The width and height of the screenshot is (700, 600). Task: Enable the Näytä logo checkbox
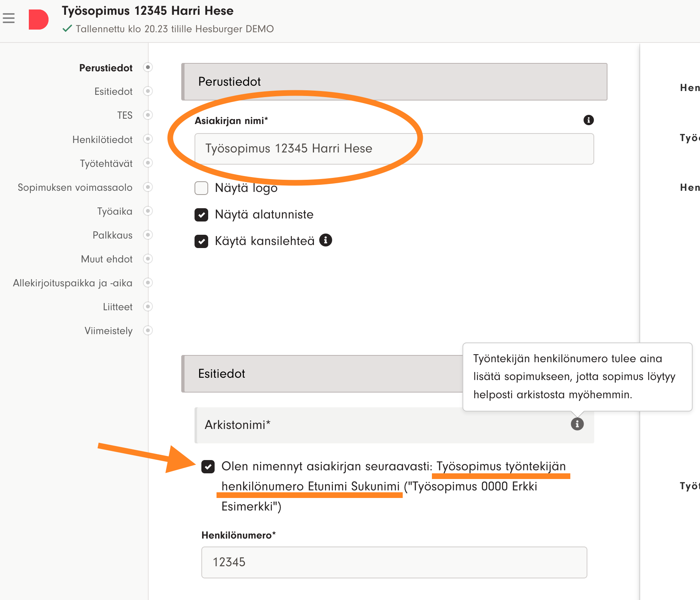point(201,188)
